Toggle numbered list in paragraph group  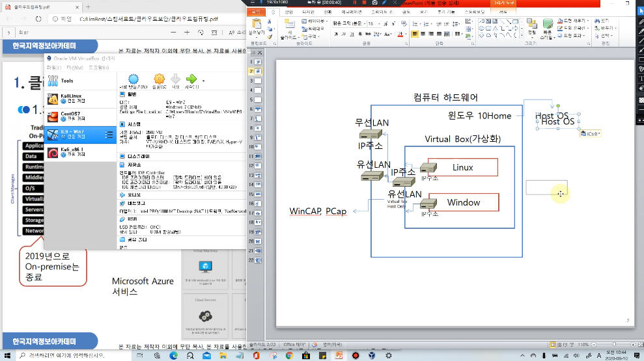click(x=427, y=24)
